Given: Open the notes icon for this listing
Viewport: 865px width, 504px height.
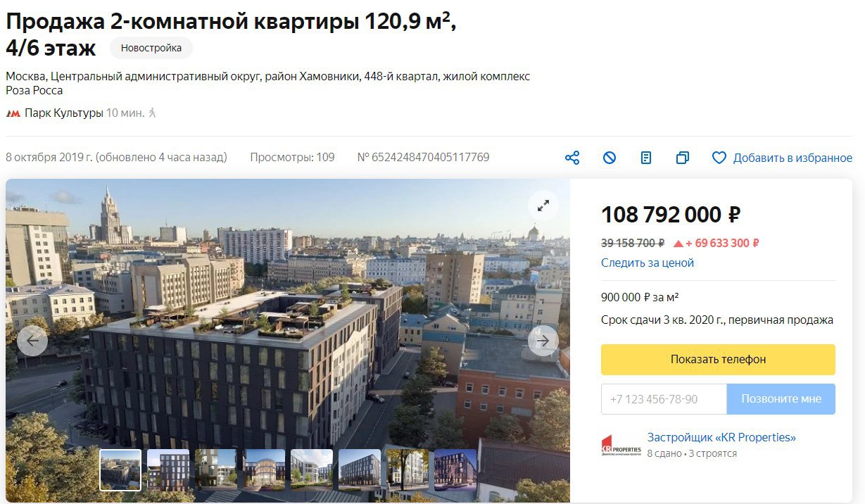Looking at the screenshot, I should click(646, 158).
